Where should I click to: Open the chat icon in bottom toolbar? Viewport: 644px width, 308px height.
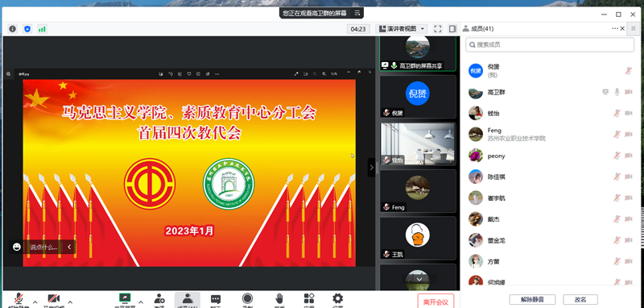(x=216, y=299)
